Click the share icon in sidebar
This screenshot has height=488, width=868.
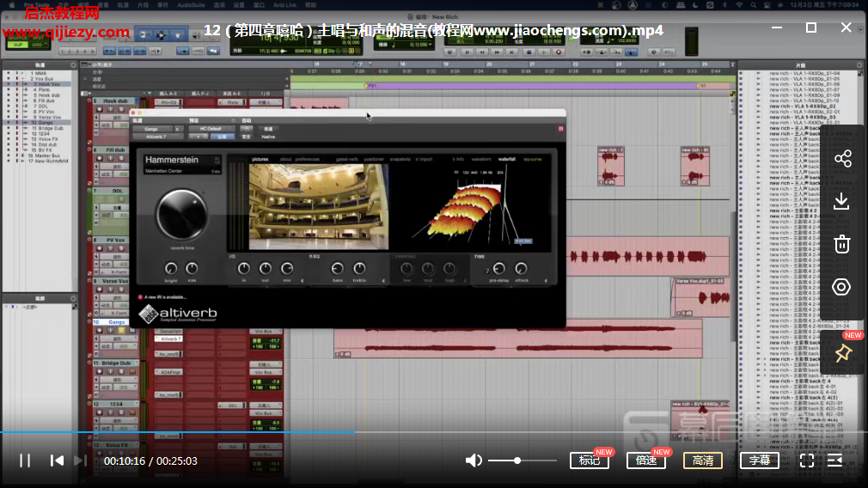[842, 159]
